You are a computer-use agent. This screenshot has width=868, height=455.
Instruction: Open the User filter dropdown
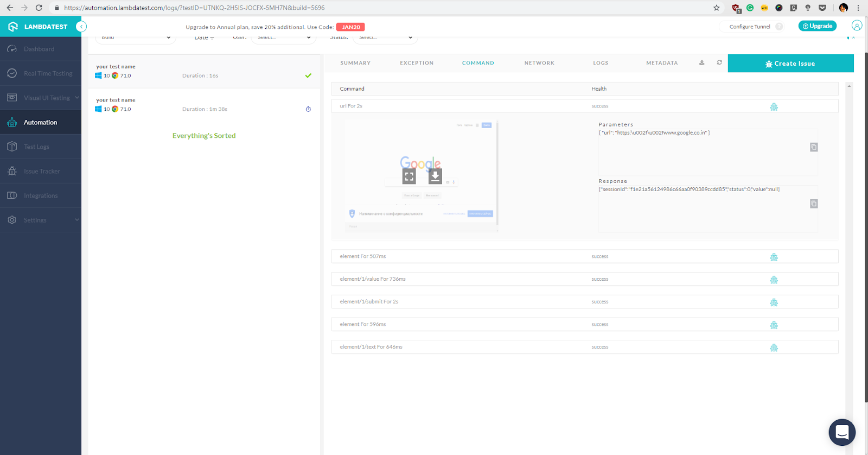pos(283,37)
